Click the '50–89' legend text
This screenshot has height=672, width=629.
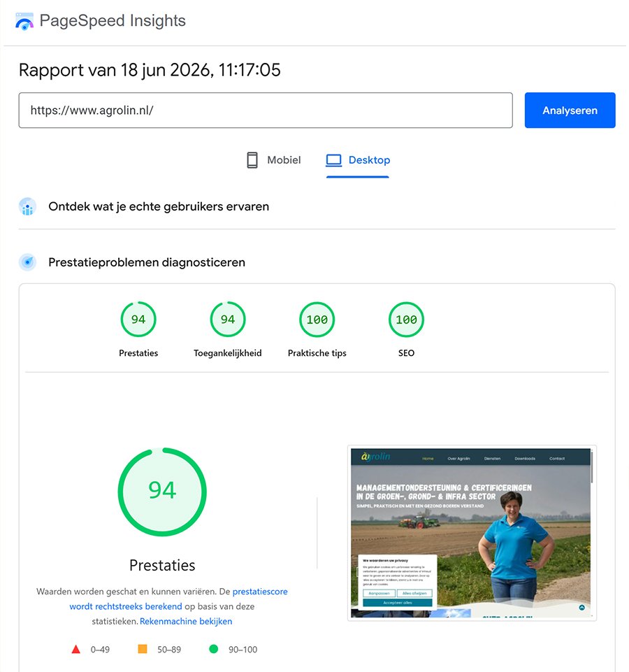[169, 650]
